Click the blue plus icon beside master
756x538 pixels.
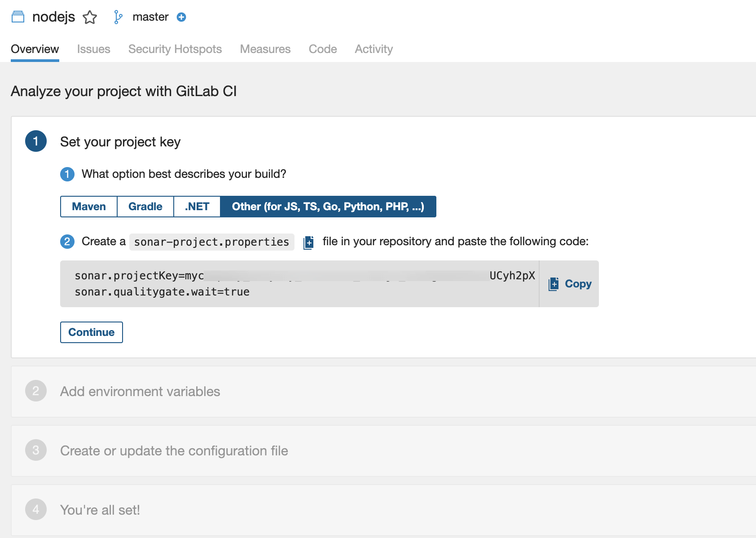tap(181, 17)
